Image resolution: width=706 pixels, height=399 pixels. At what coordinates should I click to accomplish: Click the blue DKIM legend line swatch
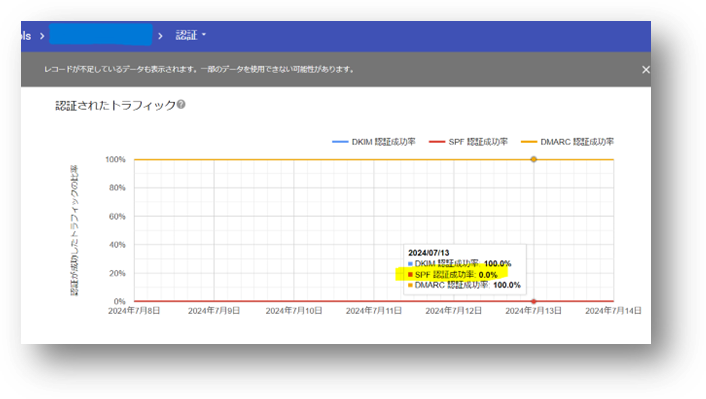tap(340, 142)
